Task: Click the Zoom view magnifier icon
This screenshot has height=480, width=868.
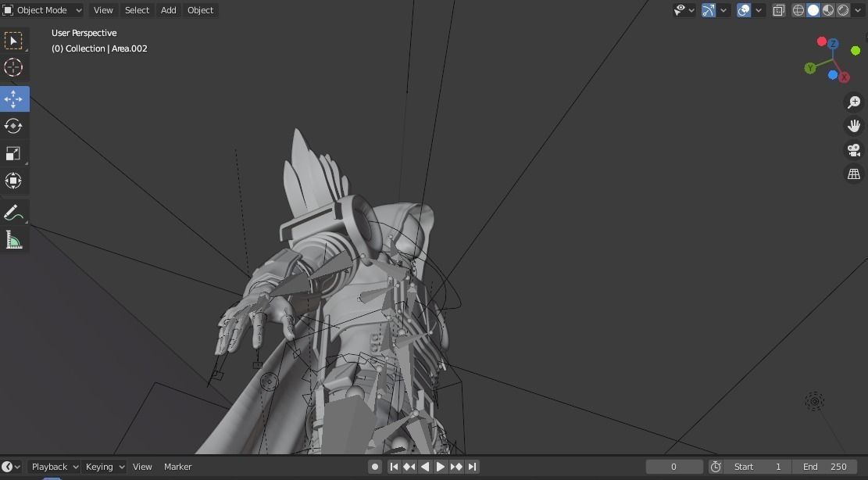Action: [854, 102]
